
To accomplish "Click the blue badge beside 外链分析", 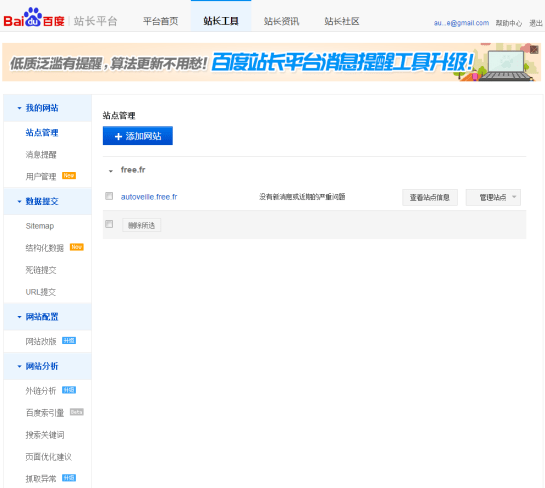I will (69, 390).
